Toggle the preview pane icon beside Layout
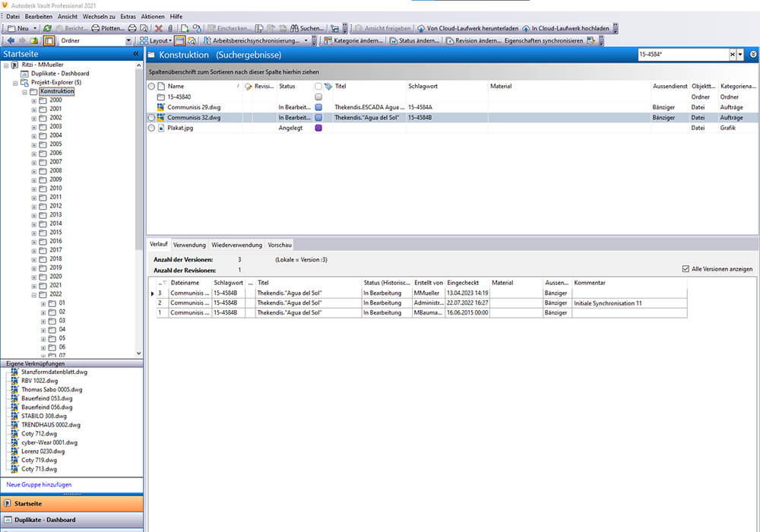760x532 pixels. coord(180,41)
